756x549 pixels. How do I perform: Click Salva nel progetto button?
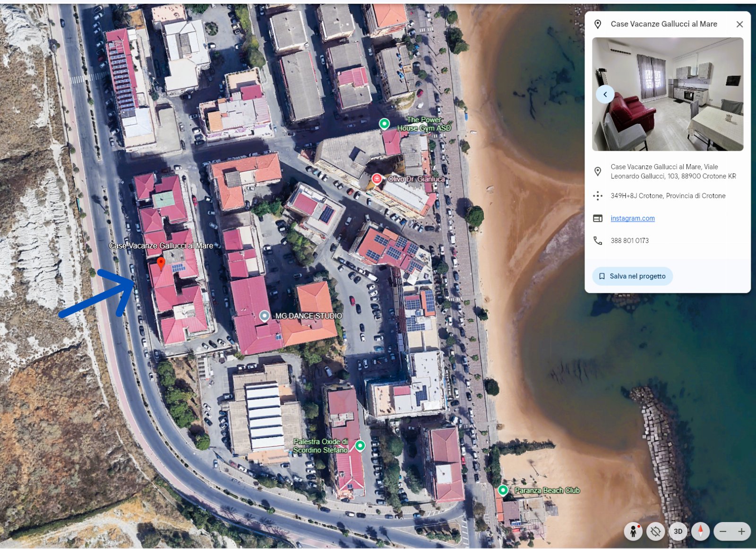633,276
